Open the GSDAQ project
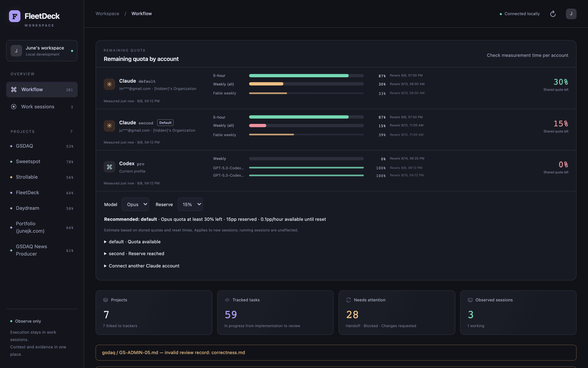Screen dimensions: 588x368 42,146
